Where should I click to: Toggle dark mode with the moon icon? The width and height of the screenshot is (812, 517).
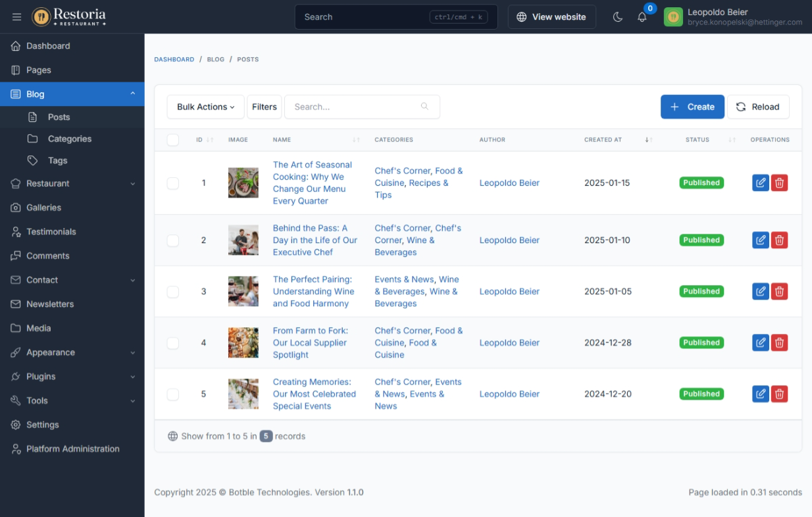[617, 17]
